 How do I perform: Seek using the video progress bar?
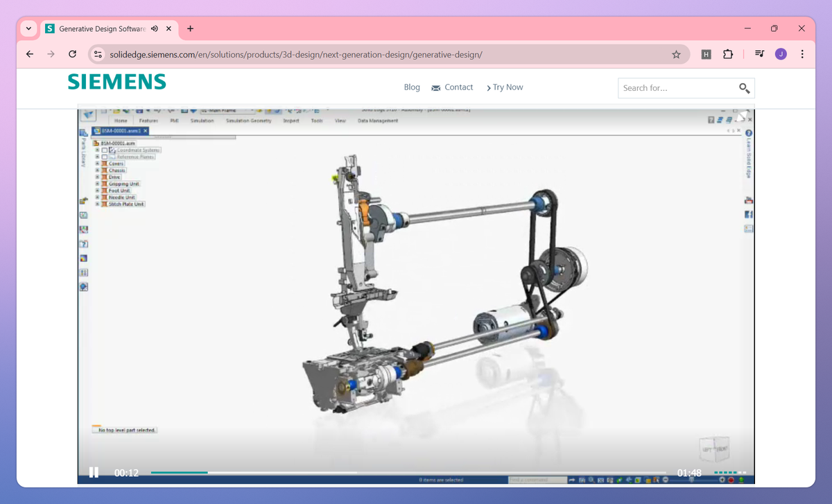[408, 473]
